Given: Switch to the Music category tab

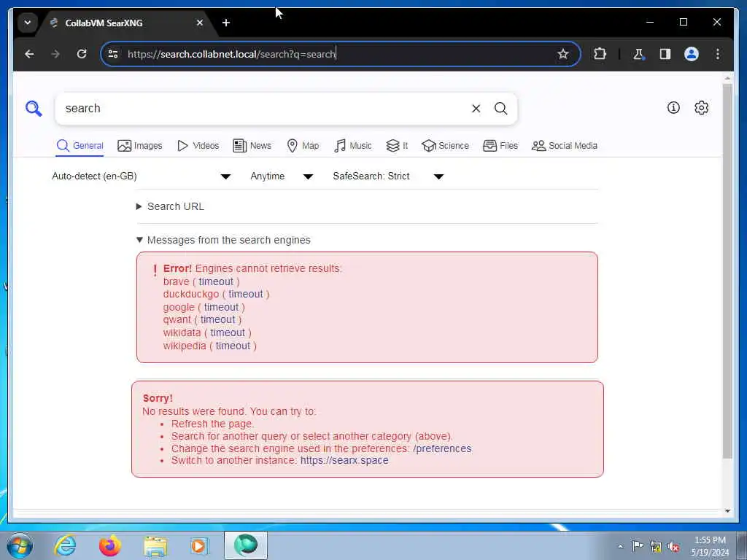Looking at the screenshot, I should [352, 146].
